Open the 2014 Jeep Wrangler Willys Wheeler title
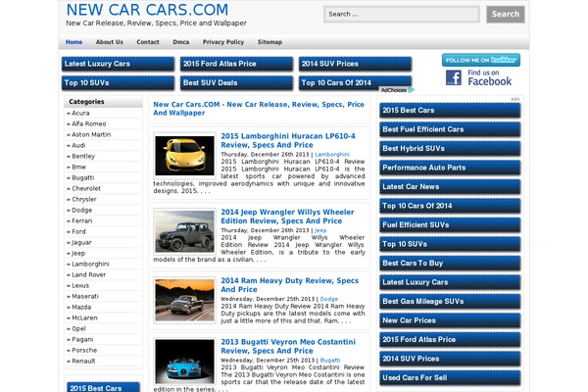 click(287, 217)
